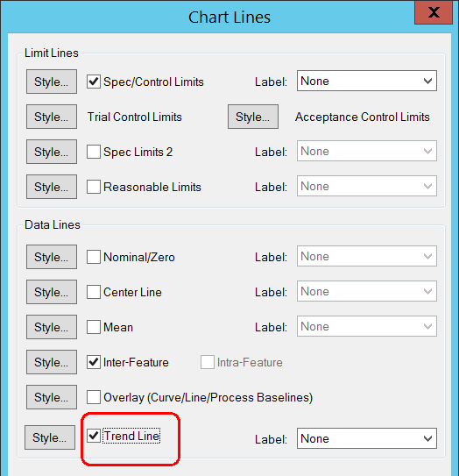Viewport: 459px width, 476px height.
Task: Open Style for Spec/Control Limits
Action: (52, 82)
